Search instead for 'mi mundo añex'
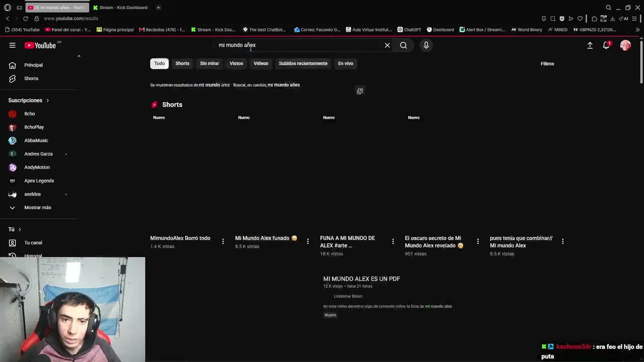Viewport: 644px width, 362px height. (284, 85)
